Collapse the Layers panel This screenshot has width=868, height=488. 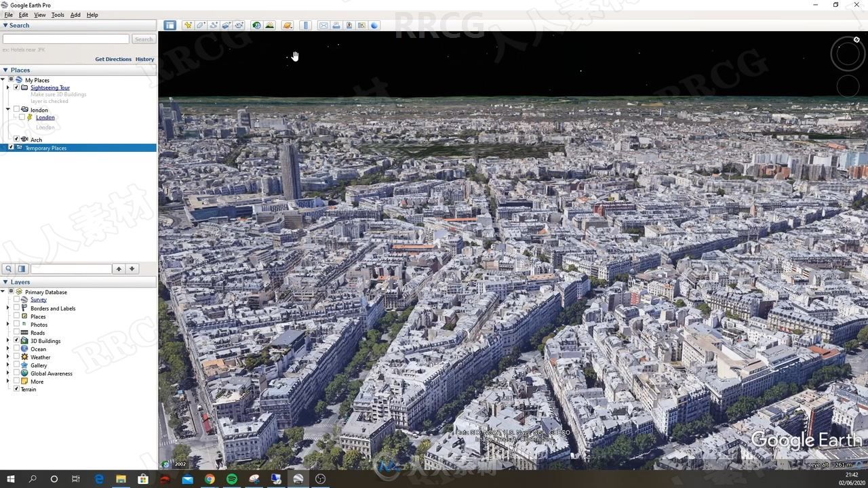tap(5, 282)
